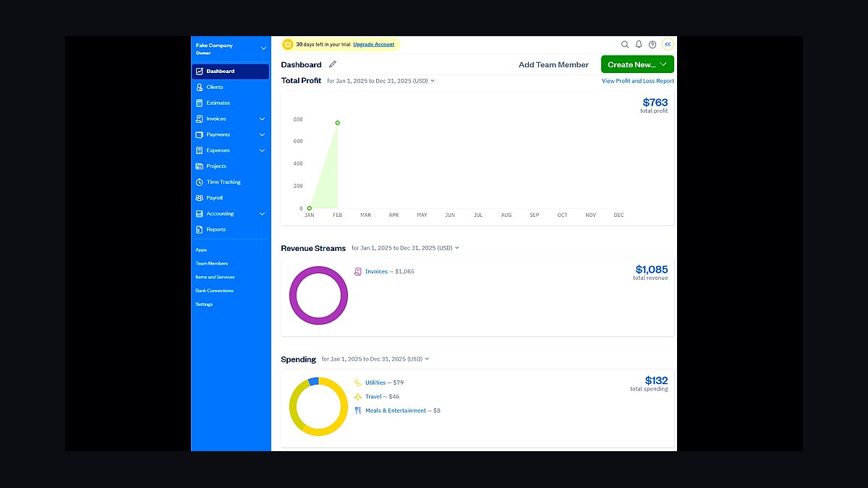Open notifications bell icon
Screen dimensions: 868x488
[639, 44]
